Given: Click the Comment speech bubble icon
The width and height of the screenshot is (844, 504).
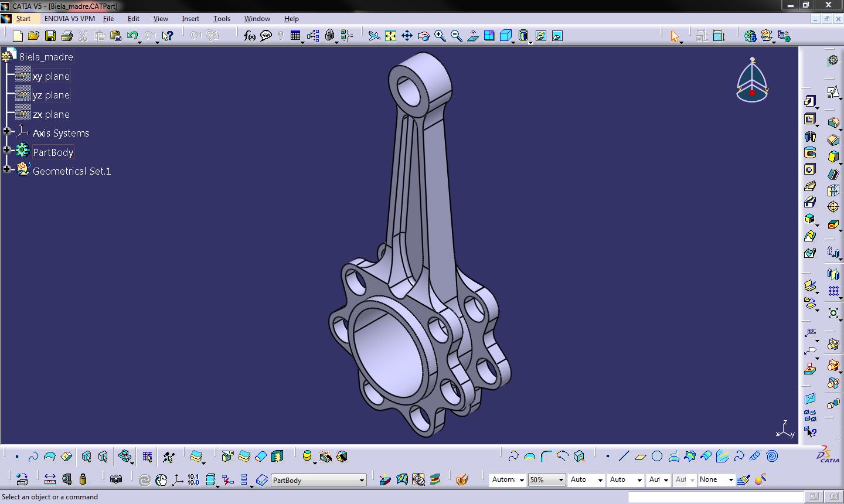Looking at the screenshot, I should (266, 36).
